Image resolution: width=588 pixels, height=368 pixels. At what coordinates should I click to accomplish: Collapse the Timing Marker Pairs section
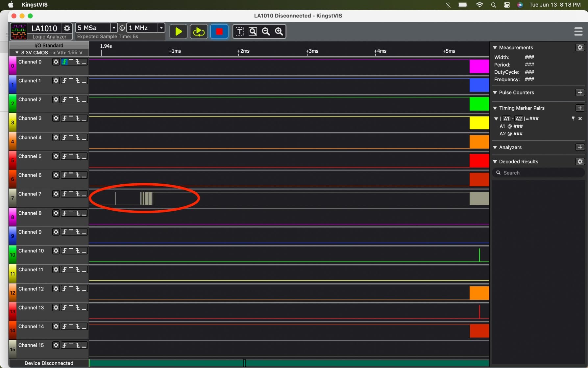495,108
